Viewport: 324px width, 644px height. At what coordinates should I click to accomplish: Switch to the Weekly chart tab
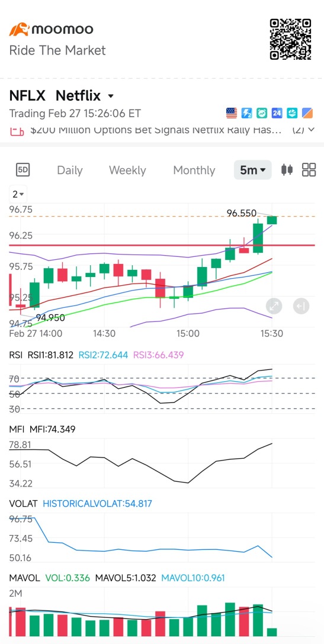[x=127, y=170]
